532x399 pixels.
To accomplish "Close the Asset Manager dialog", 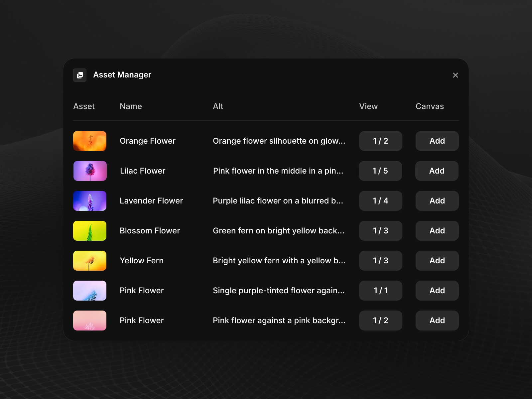I will click(456, 75).
